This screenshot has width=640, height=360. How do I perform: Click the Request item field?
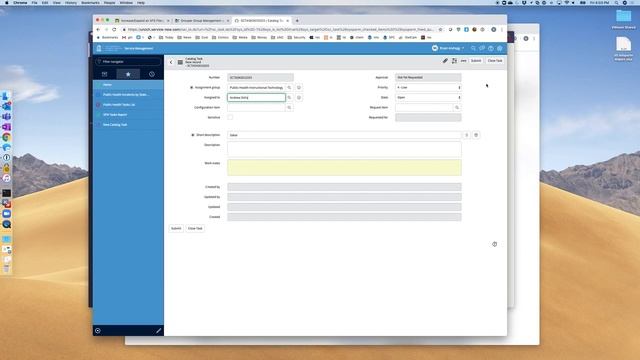424,108
